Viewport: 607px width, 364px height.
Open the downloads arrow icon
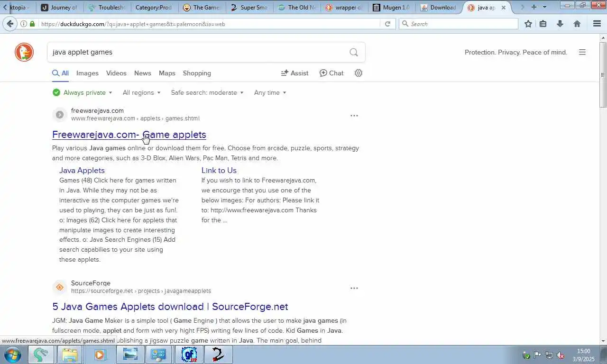[560, 24]
